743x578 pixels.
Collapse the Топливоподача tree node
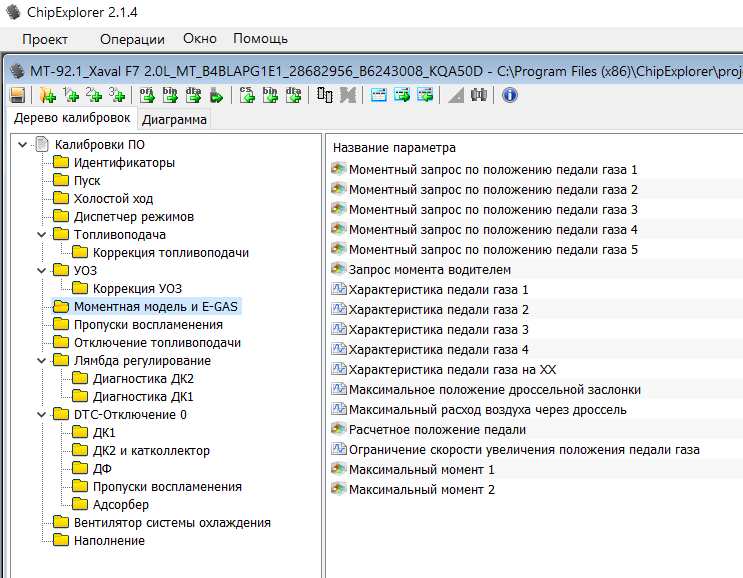click(39, 235)
